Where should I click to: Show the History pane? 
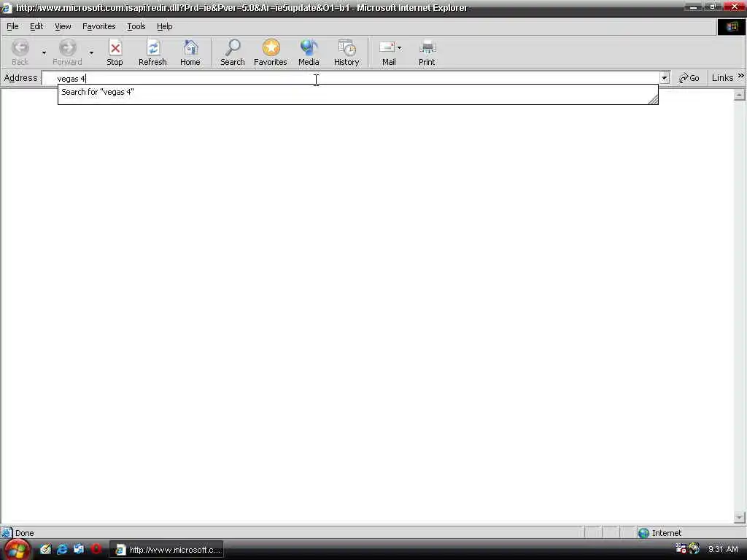(347, 52)
